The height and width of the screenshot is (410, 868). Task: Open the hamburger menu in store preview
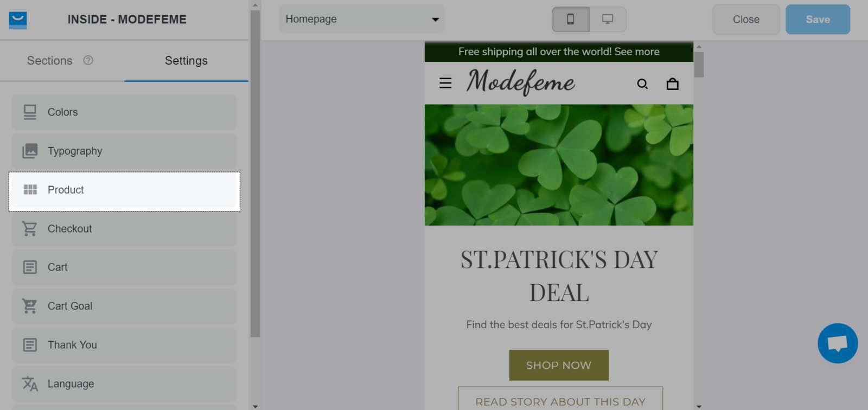click(445, 83)
